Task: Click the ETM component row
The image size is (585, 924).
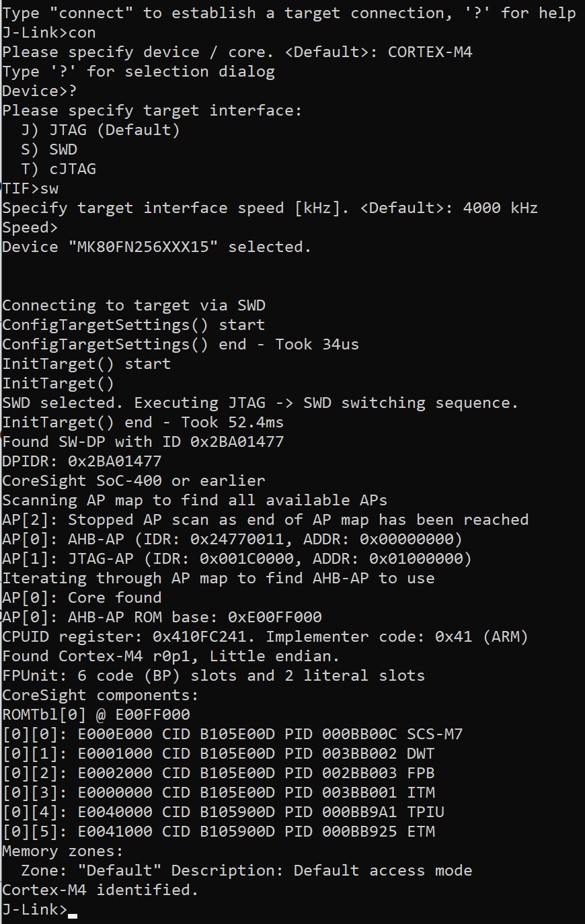Action: click(x=219, y=832)
